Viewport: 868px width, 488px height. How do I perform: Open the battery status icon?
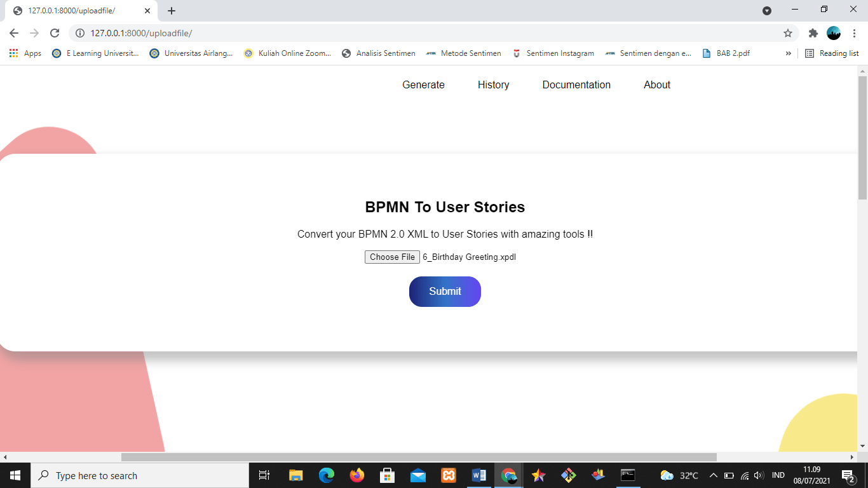[729, 475]
